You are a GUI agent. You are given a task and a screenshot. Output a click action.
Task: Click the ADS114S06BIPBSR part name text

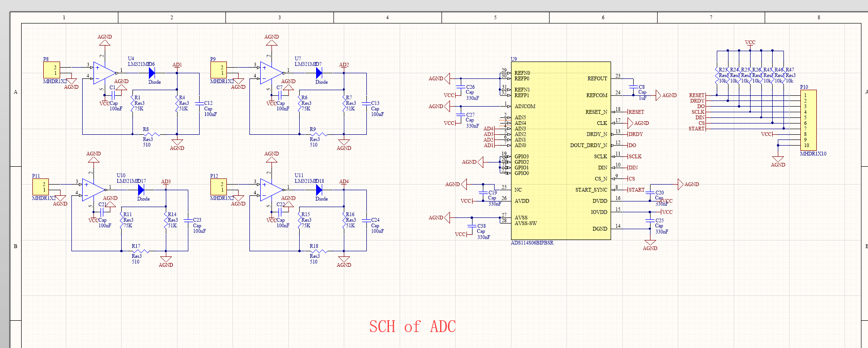click(x=532, y=243)
